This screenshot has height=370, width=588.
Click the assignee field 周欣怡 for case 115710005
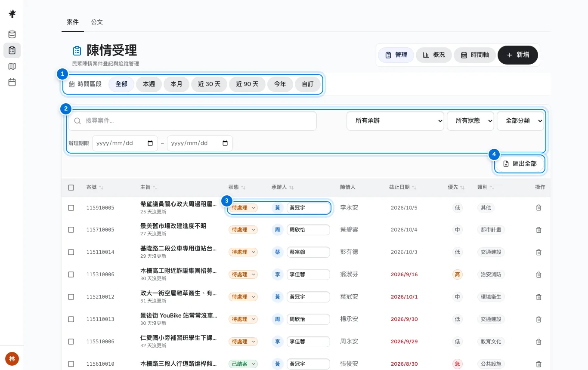click(x=308, y=230)
